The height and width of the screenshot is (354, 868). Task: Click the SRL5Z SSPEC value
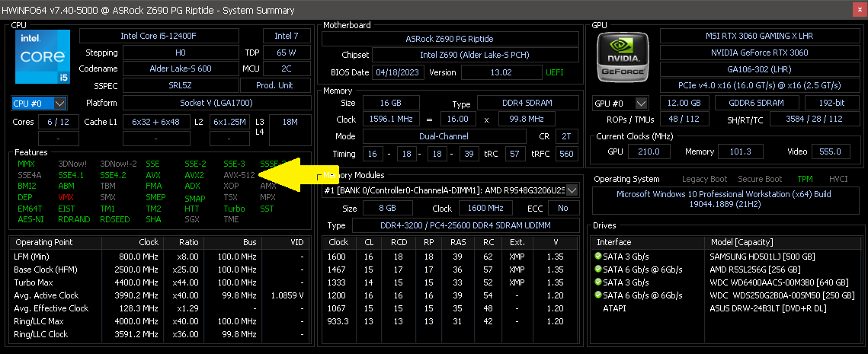coord(181,86)
